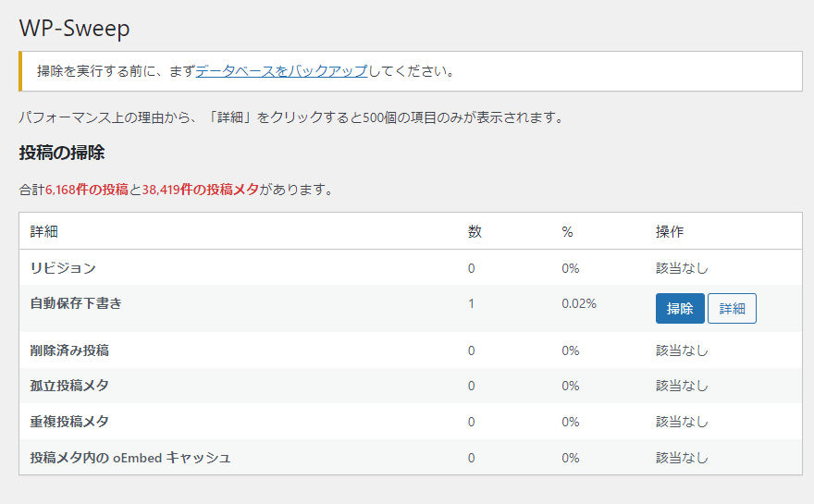Click the 投稿の掃除 section heading
Screen dimensions: 814x504
pos(62,153)
